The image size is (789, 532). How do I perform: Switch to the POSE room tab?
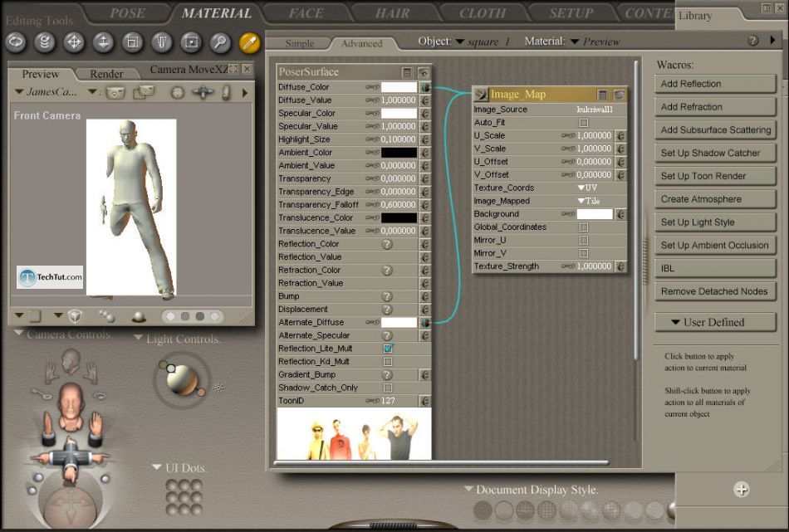pyautogui.click(x=127, y=13)
